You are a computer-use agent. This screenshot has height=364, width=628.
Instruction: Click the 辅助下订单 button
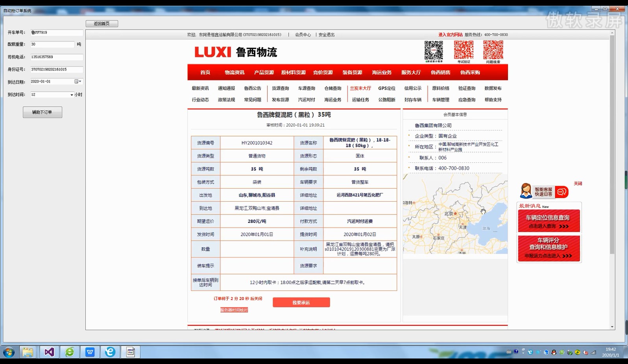[42, 112]
